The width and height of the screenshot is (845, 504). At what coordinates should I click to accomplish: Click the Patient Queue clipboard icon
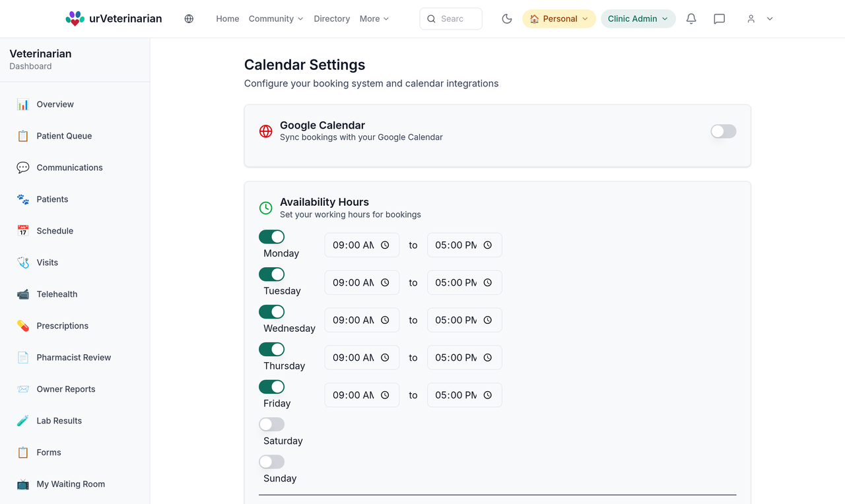(x=23, y=136)
